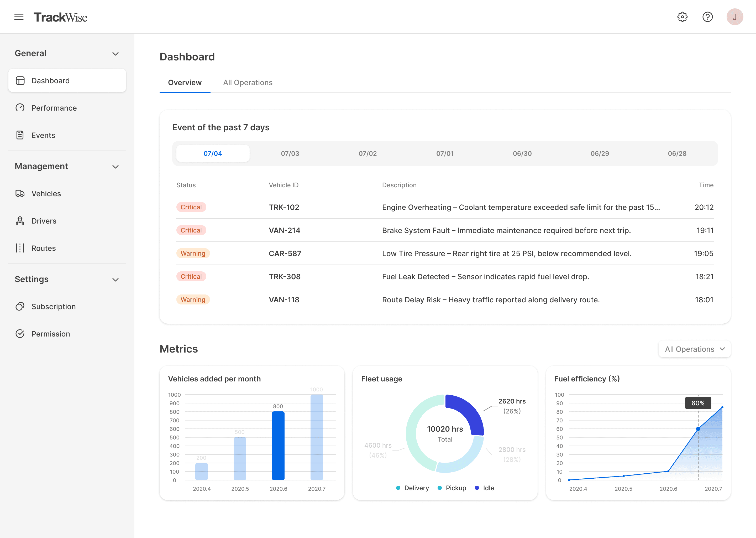Switch to the All Operations tab
This screenshot has width=756, height=538.
(248, 82)
